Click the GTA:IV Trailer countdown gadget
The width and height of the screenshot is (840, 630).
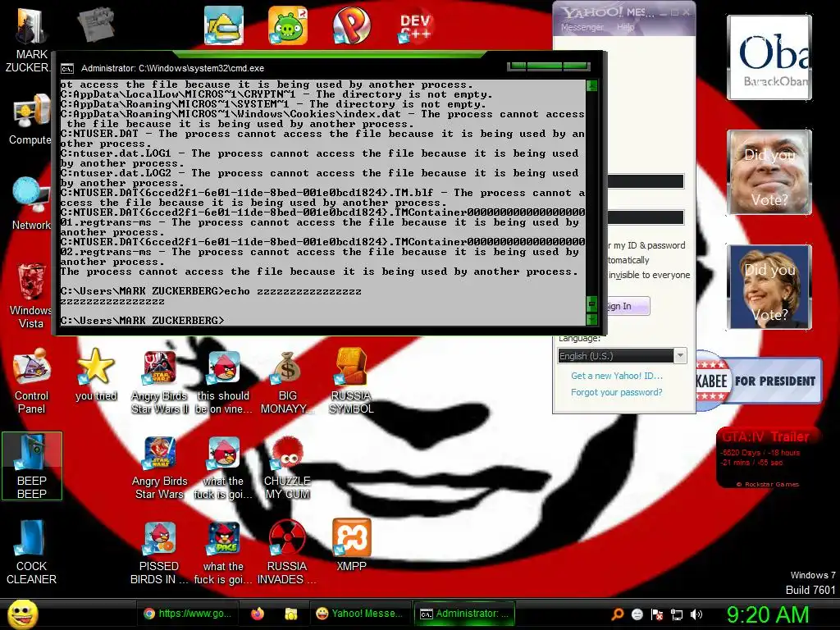(768, 459)
